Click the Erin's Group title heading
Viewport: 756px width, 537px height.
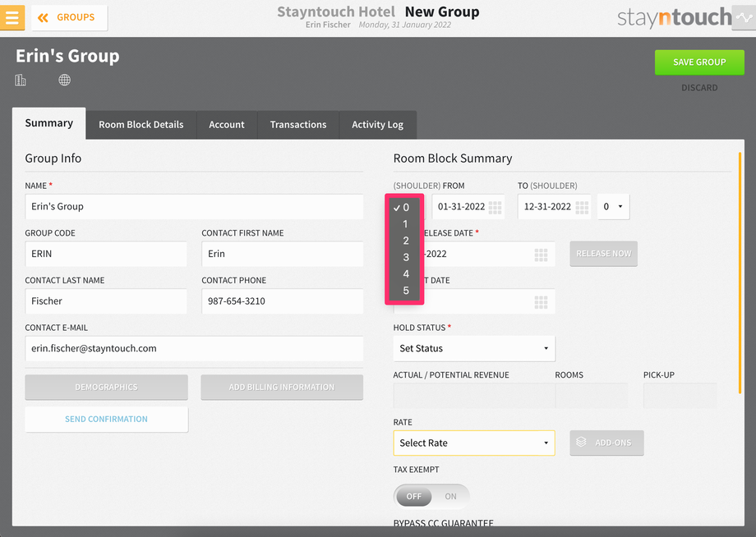(67, 56)
